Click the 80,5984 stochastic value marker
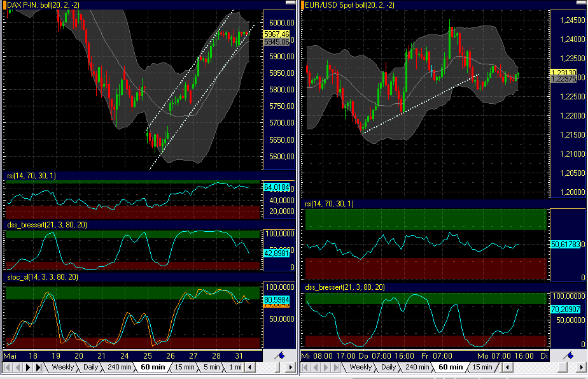The image size is (588, 379). (277, 300)
